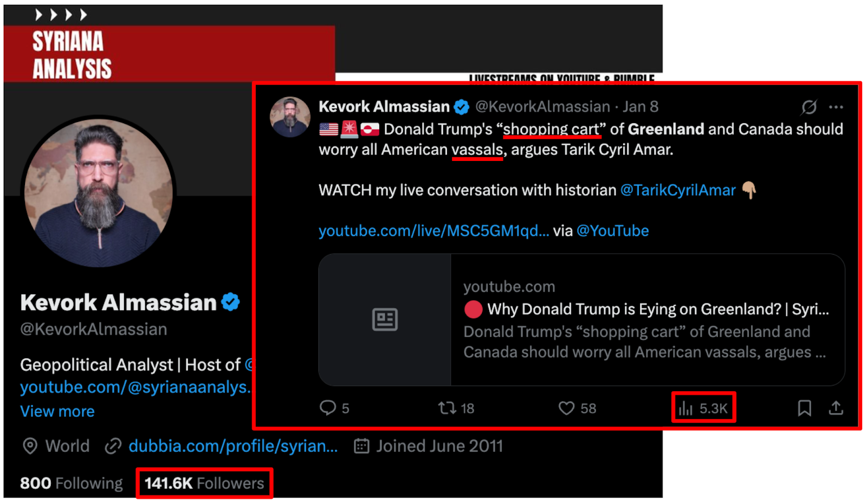The image size is (867, 504).
Task: Open the dubbia.com profile link
Action: pos(232,446)
